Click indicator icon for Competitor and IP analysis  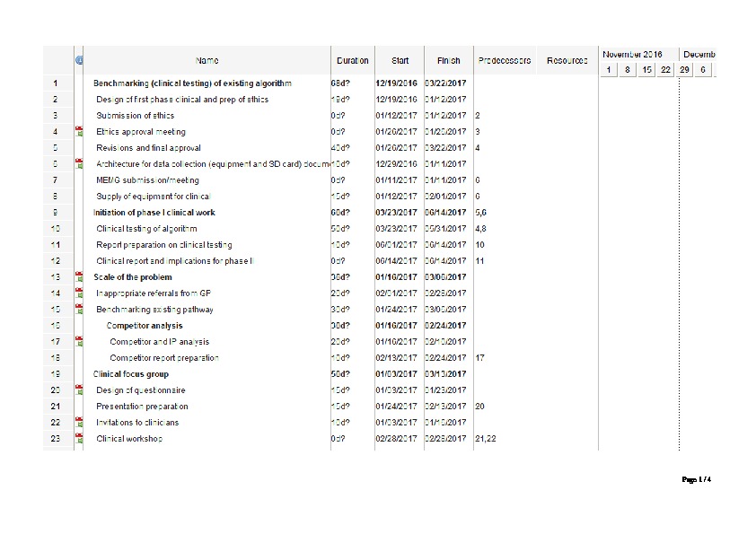tap(79, 341)
